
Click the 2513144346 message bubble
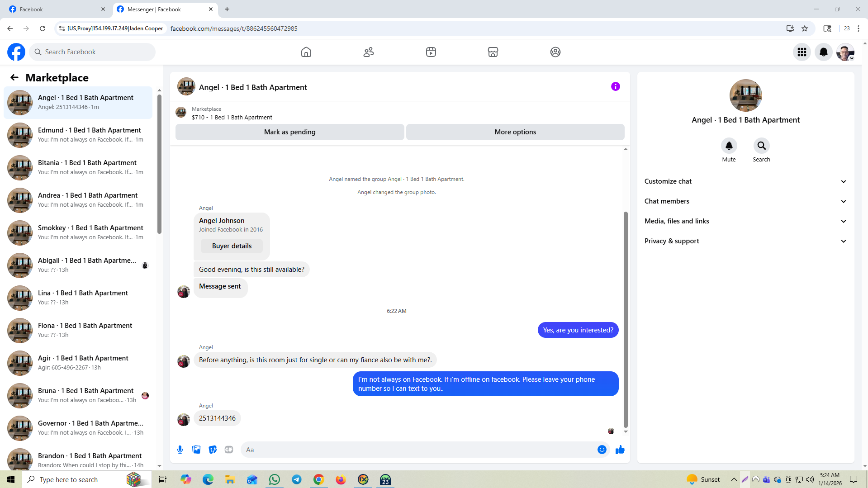217,418
